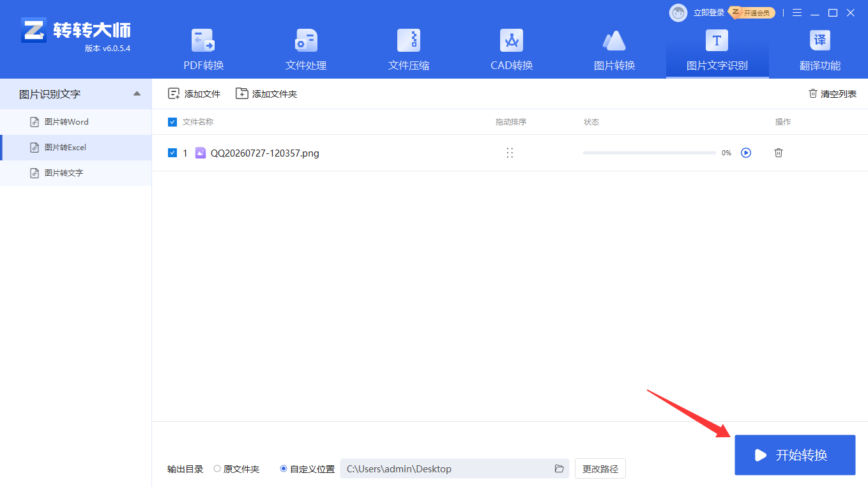Select 图片转Word in the sidebar
The width and height of the screenshot is (868, 487).
click(x=75, y=122)
